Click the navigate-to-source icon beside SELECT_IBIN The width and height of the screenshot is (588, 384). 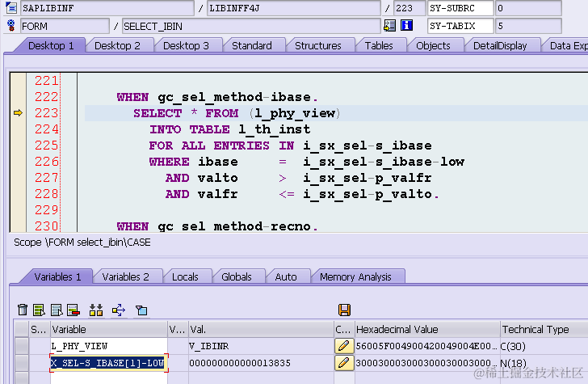[389, 26]
